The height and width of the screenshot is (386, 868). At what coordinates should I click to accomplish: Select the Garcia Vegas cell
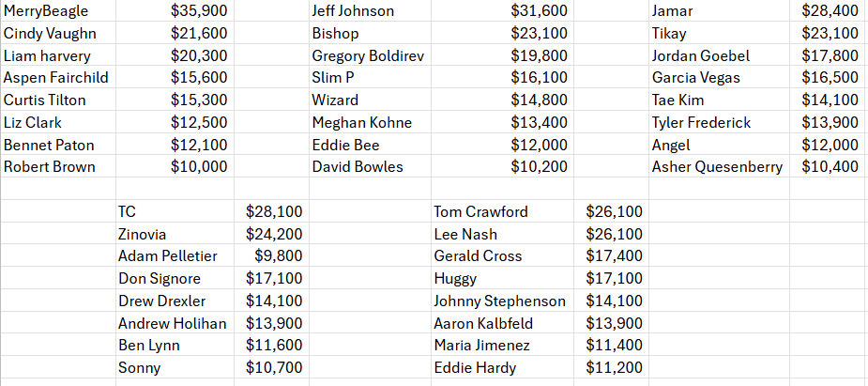point(695,78)
